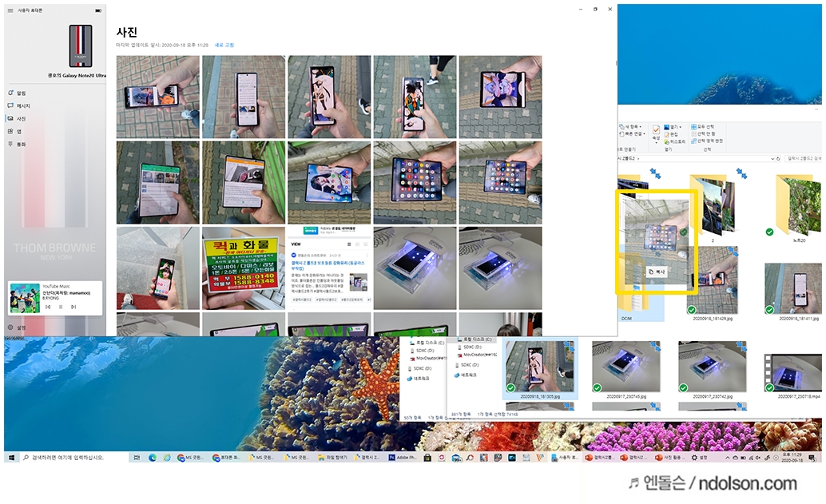The height and width of the screenshot is (504, 826).
Task: Open the hamburger menu in Your Phone app
Action: click(x=10, y=10)
